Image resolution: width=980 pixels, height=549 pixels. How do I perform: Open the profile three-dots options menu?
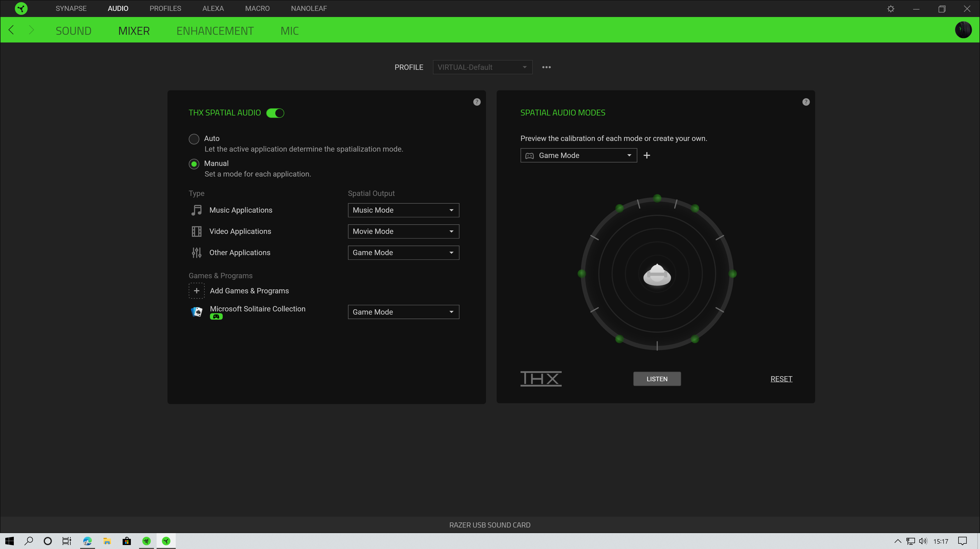click(546, 67)
